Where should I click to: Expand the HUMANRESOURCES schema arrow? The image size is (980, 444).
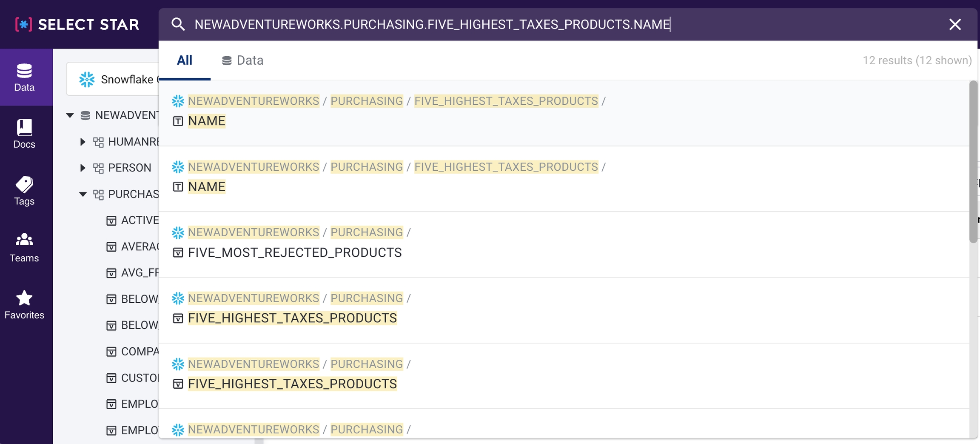coord(83,142)
